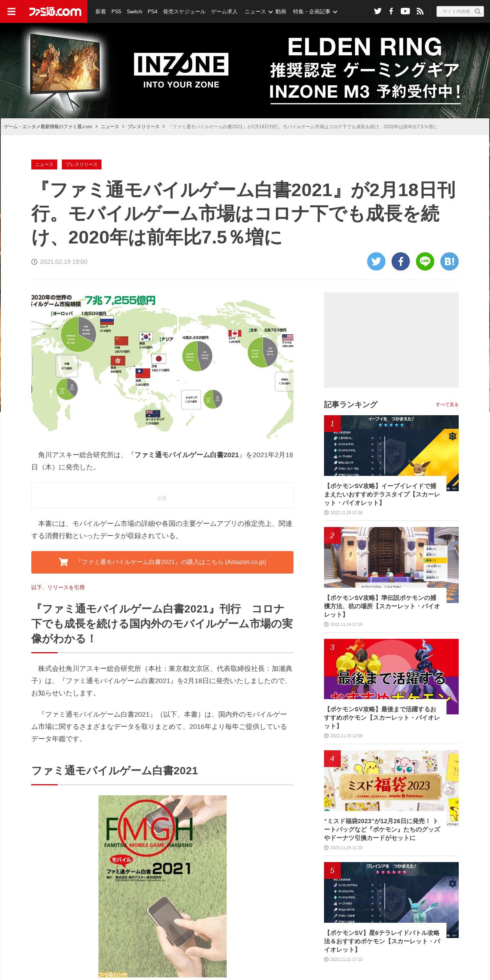Click the Famitsu.com home breadcrumb link
490x980 pixels.
point(48,127)
